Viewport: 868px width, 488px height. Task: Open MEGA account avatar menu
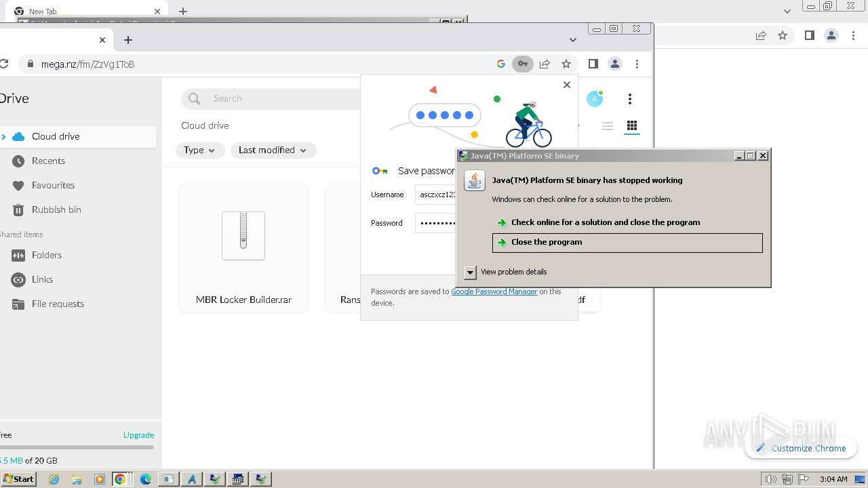tap(595, 99)
